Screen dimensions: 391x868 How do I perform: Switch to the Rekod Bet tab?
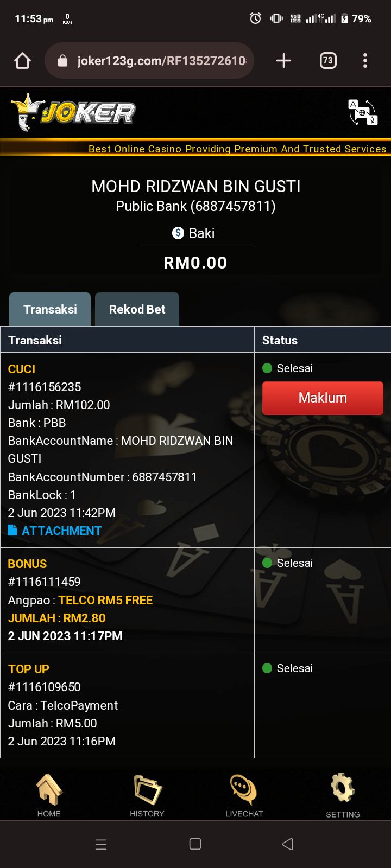137,309
